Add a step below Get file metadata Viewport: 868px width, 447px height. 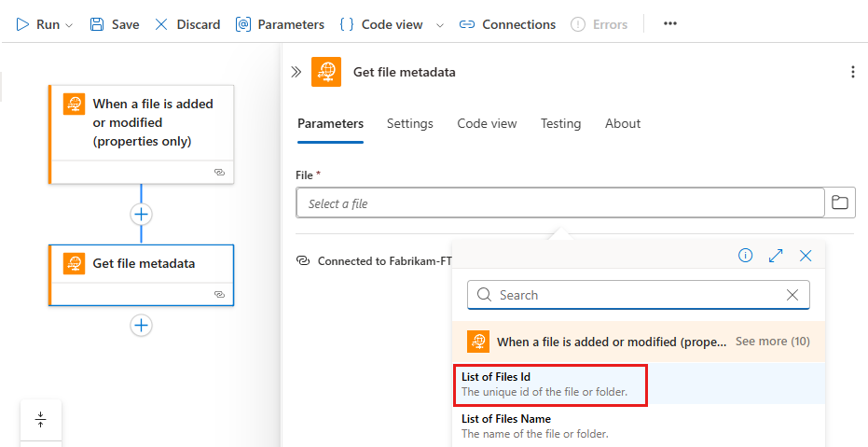(141, 325)
